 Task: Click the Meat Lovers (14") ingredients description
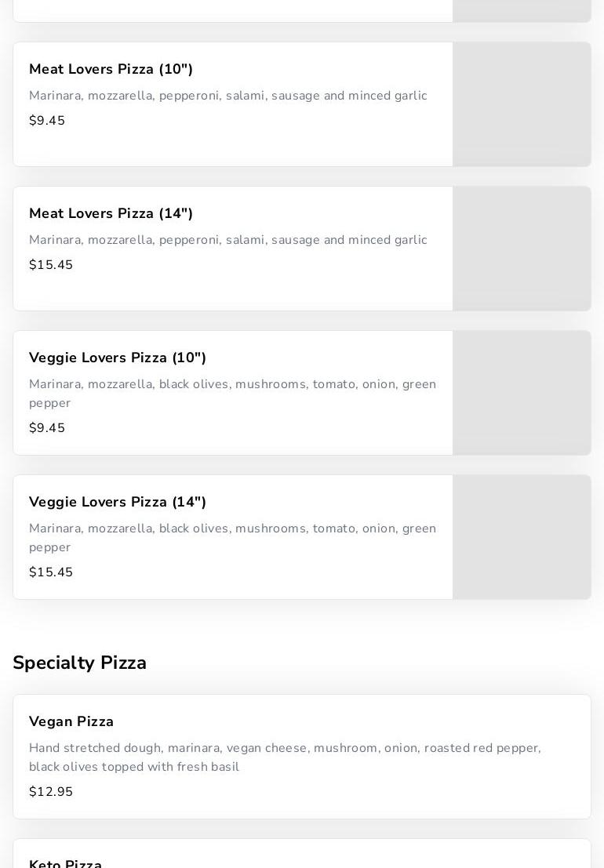pyautogui.click(x=227, y=240)
